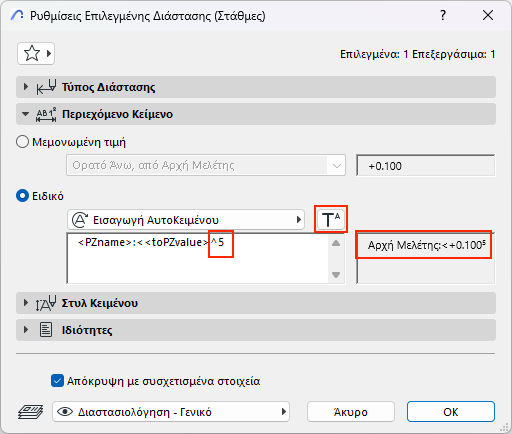Toggle Απόκρυψη με συσχετισμένα στοιχεία checkbox
Screen dimensions: 512x434
(x=57, y=381)
